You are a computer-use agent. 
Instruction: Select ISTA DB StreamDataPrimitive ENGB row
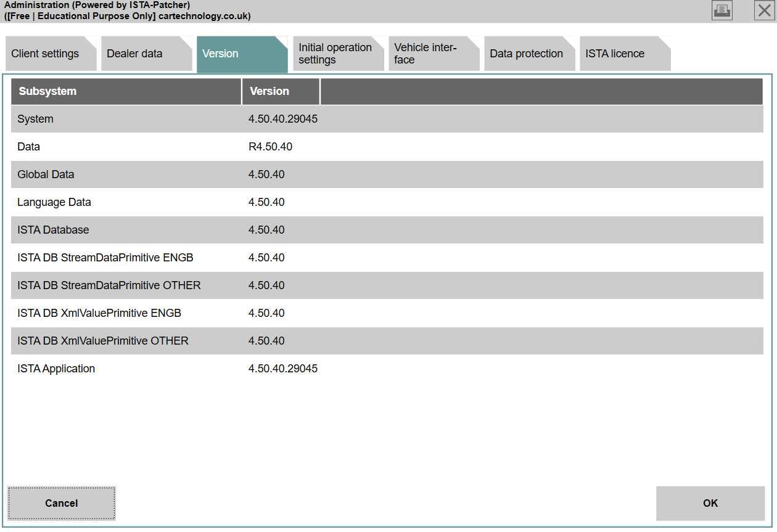(387, 258)
